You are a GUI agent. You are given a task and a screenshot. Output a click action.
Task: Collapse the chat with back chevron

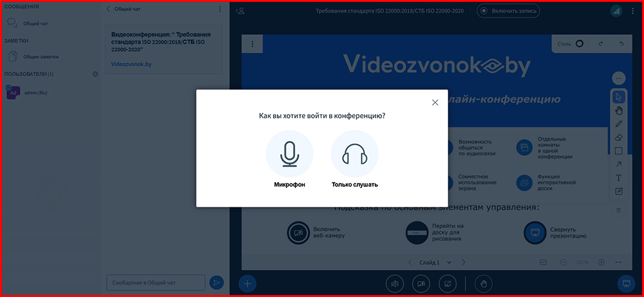point(108,9)
